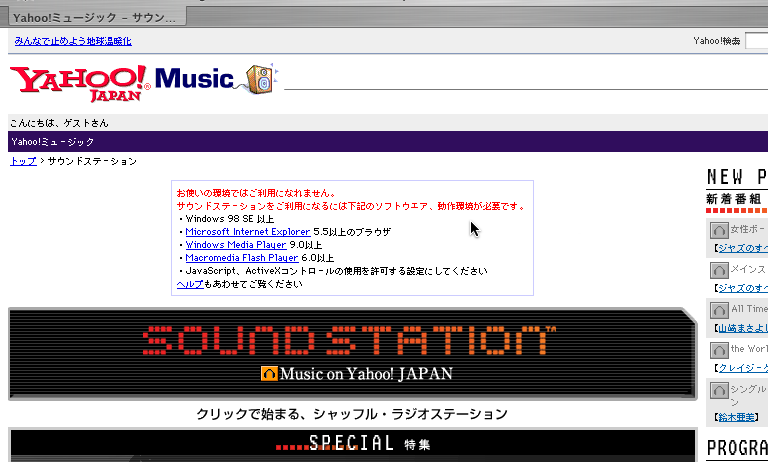
Task: Select the Yahoo!ミュージック browser tab
Action: point(97,18)
